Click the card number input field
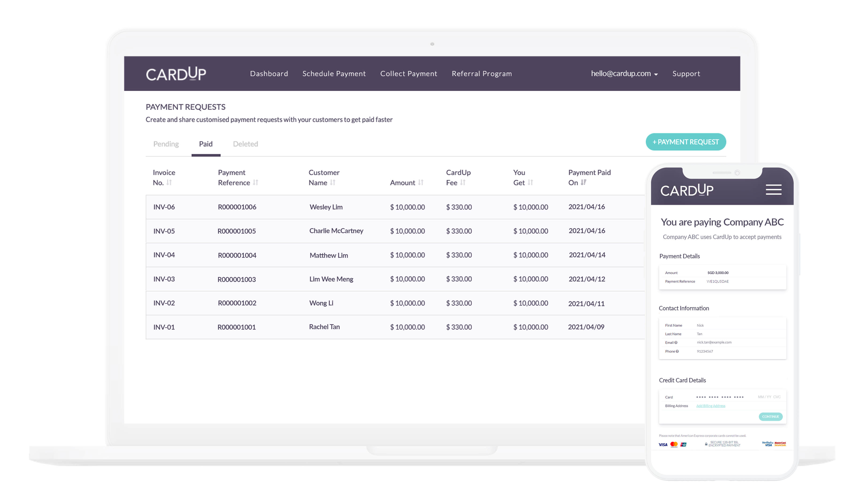This screenshot has width=868, height=493. coord(720,397)
